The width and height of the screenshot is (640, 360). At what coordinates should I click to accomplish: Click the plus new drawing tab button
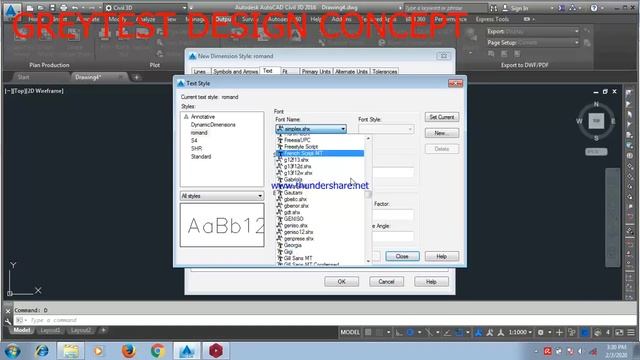click(136, 77)
